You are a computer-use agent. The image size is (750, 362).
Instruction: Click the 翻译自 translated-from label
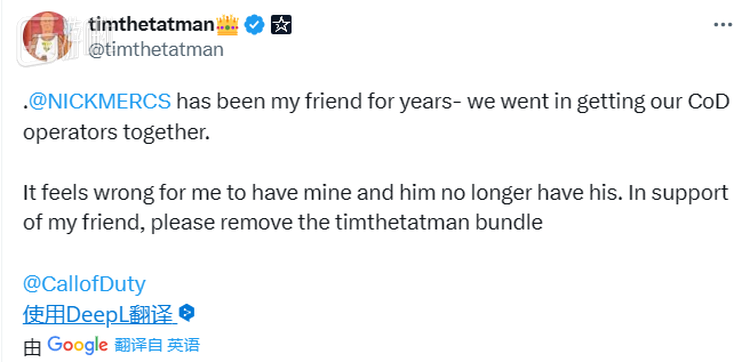coord(139,345)
